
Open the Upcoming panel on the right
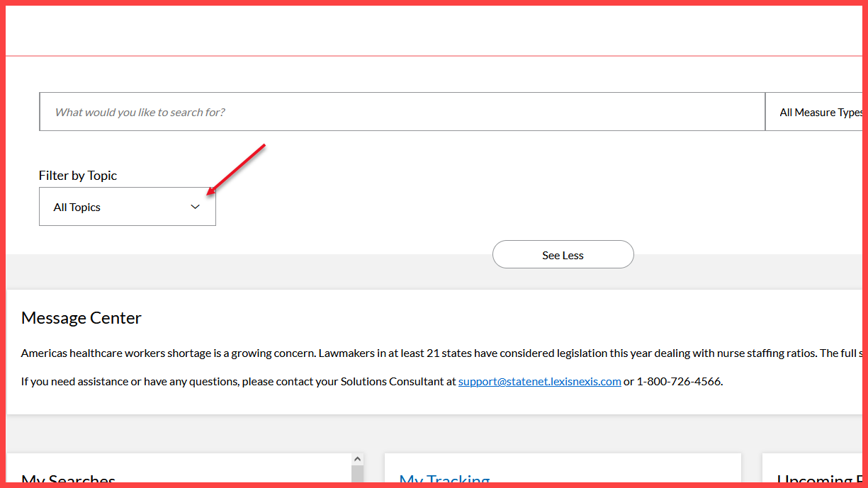(815, 479)
